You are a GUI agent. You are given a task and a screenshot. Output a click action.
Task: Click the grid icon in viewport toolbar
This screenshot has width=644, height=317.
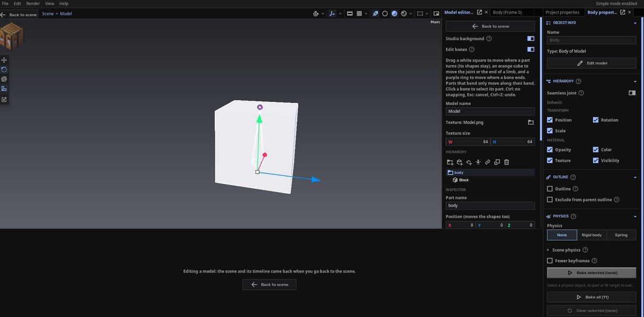359,13
